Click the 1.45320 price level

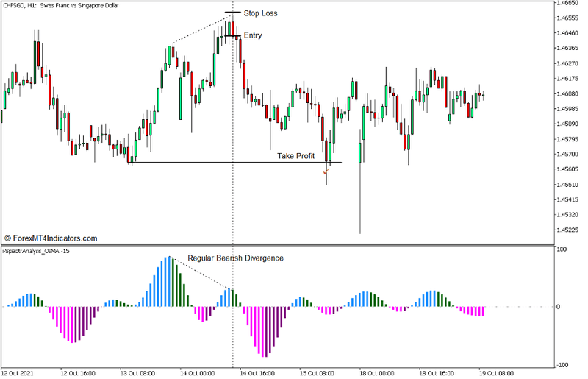click(567, 215)
